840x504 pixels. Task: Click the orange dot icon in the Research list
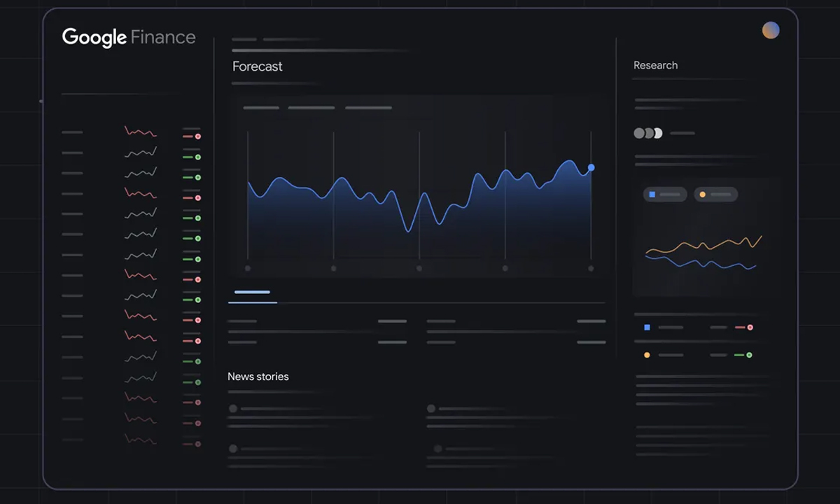[x=647, y=355]
